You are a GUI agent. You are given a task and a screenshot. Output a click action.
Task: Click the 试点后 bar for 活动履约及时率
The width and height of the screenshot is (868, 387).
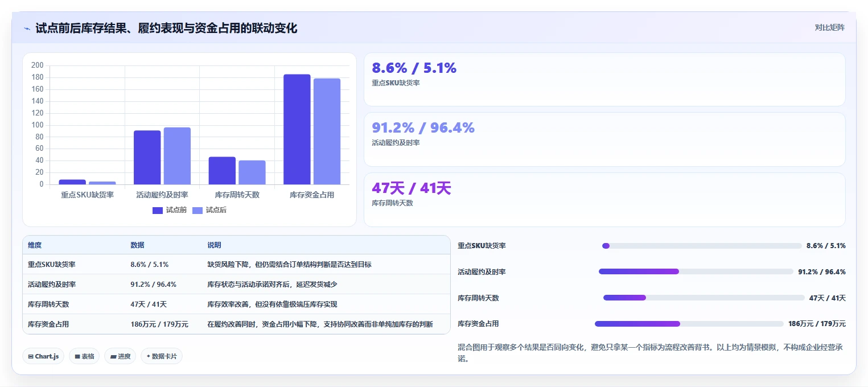click(177, 156)
